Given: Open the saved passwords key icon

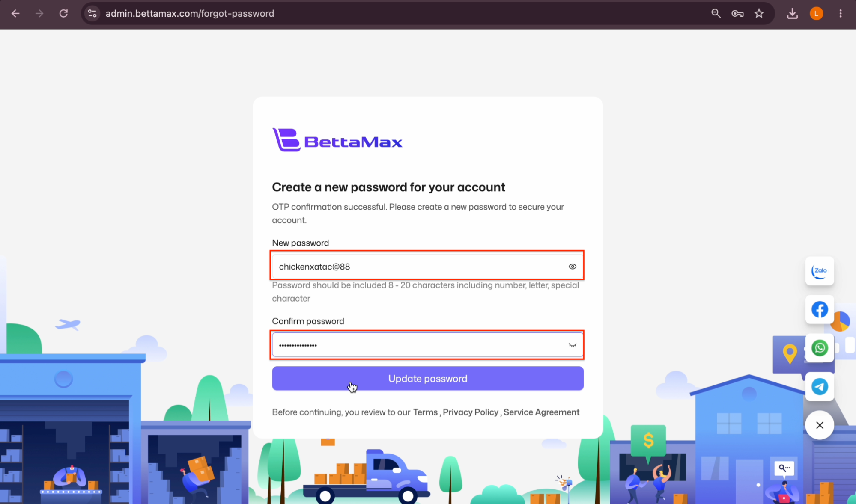Looking at the screenshot, I should click(x=737, y=13).
